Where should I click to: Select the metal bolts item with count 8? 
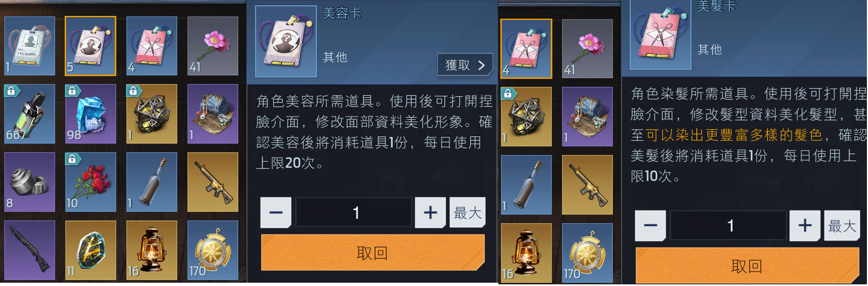point(30,182)
